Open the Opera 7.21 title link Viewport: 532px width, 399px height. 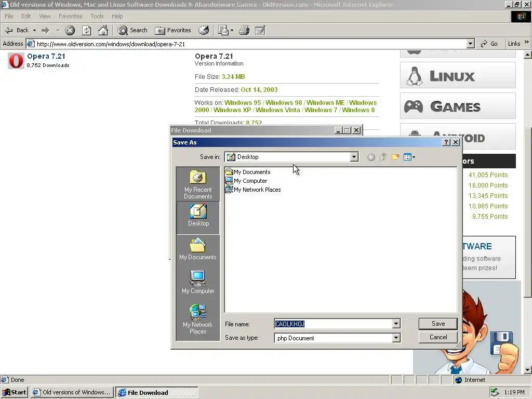tap(46, 56)
